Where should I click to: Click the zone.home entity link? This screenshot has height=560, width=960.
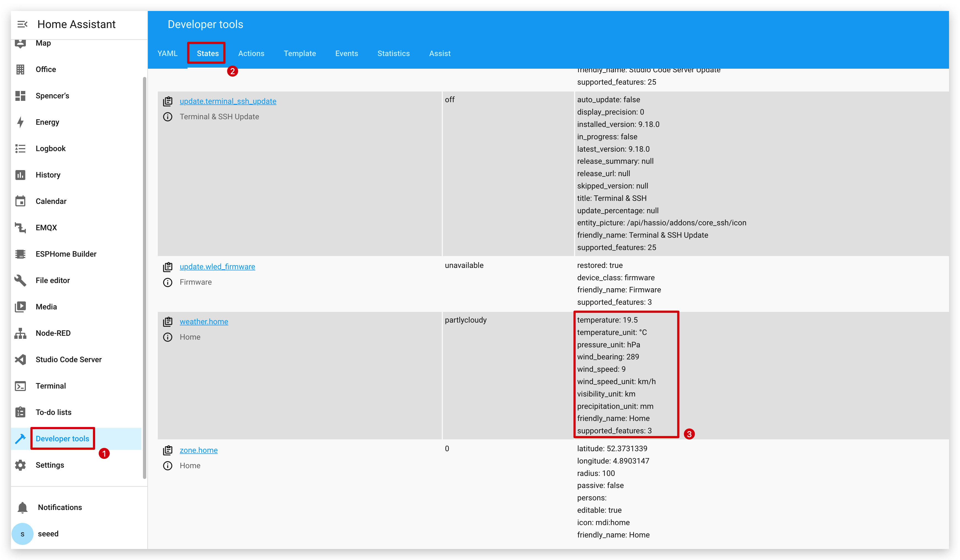point(198,450)
